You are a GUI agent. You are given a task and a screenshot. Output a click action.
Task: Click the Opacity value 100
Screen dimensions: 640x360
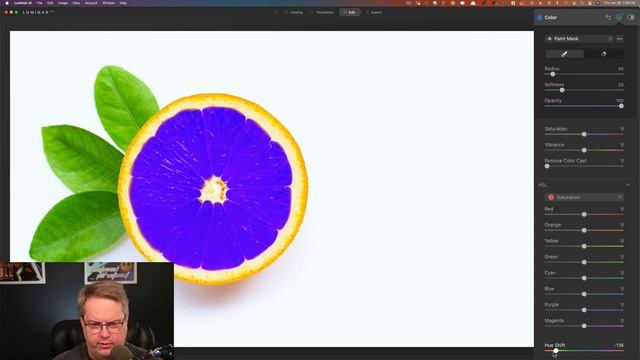[620, 100]
